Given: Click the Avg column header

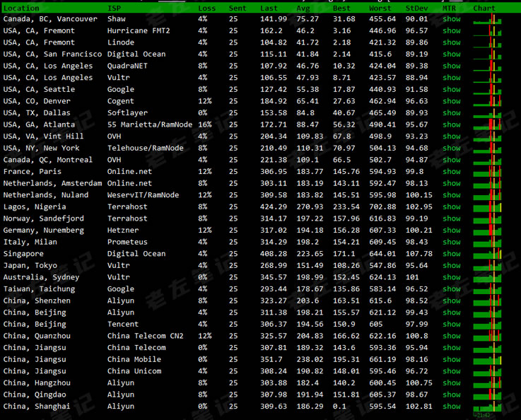Looking at the screenshot, I should (303, 8).
